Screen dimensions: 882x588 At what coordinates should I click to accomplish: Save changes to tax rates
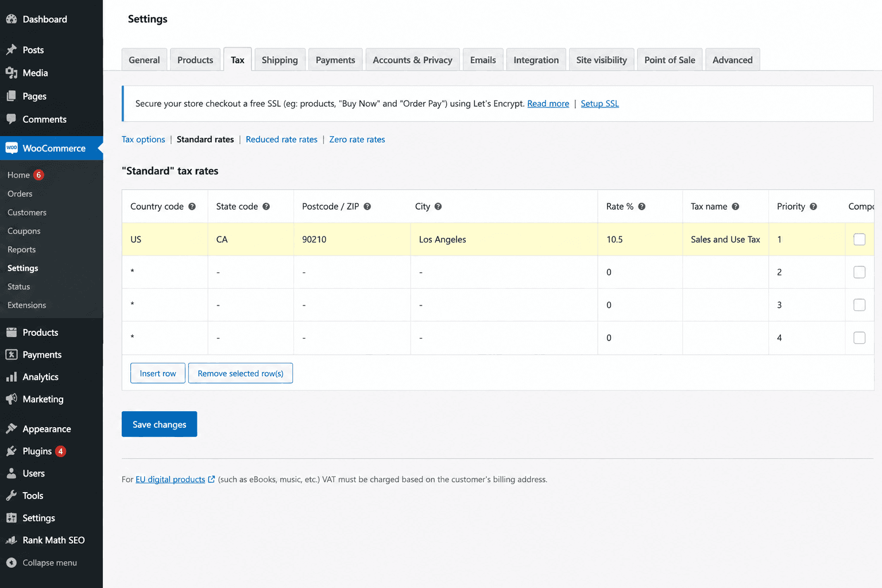pyautogui.click(x=159, y=424)
